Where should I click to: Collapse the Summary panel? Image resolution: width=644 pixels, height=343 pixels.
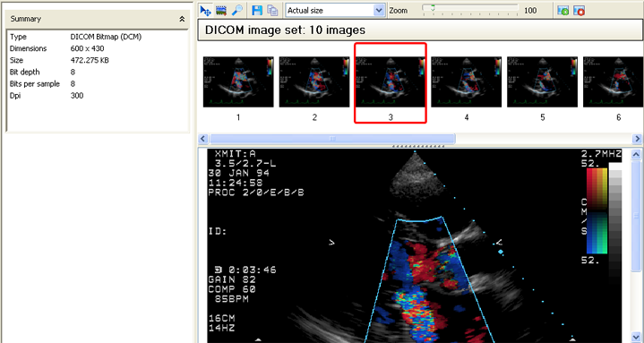tap(182, 19)
